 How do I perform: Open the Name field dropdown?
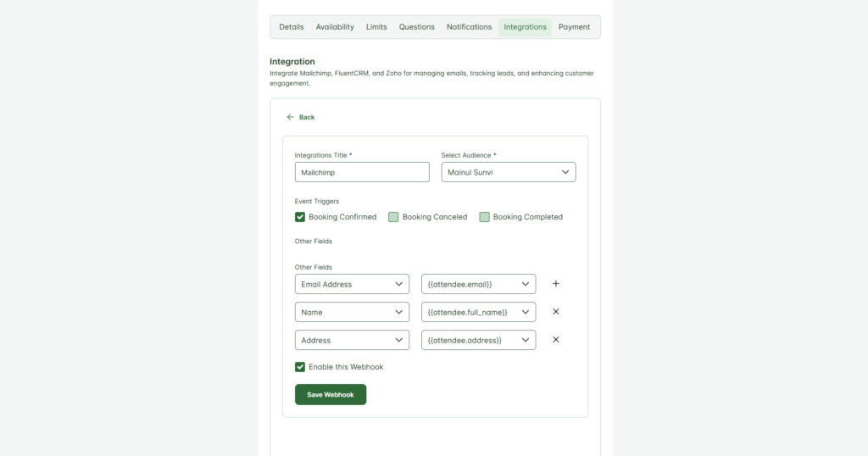point(352,312)
